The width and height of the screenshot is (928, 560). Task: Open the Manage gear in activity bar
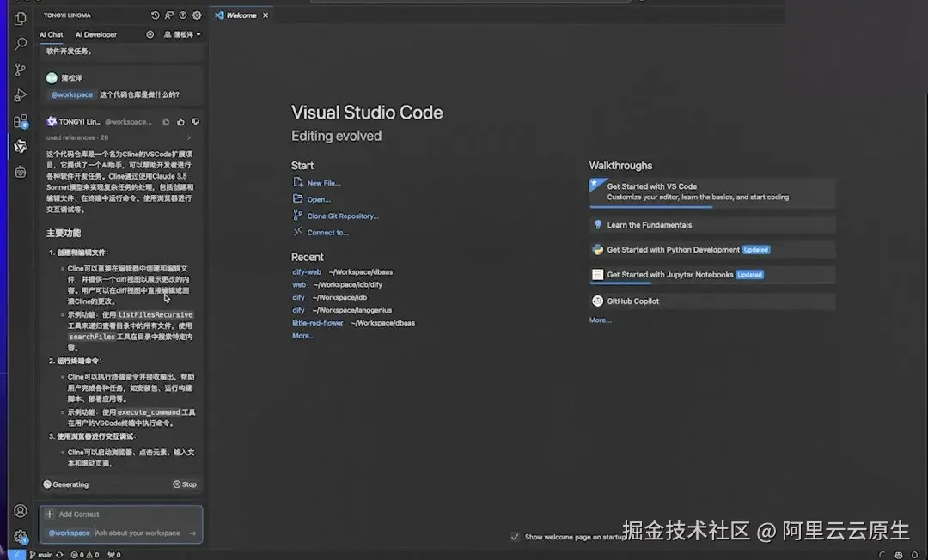(x=20, y=536)
